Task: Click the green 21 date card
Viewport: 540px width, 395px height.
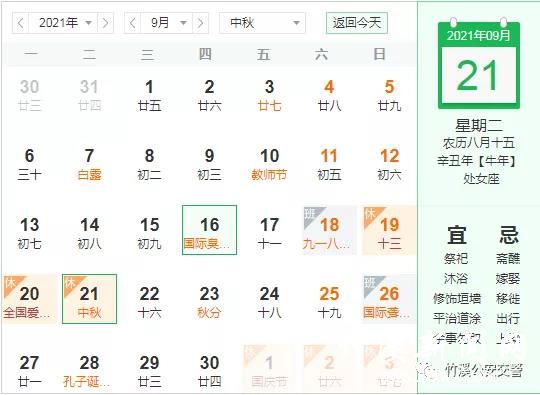Action: 479,64
